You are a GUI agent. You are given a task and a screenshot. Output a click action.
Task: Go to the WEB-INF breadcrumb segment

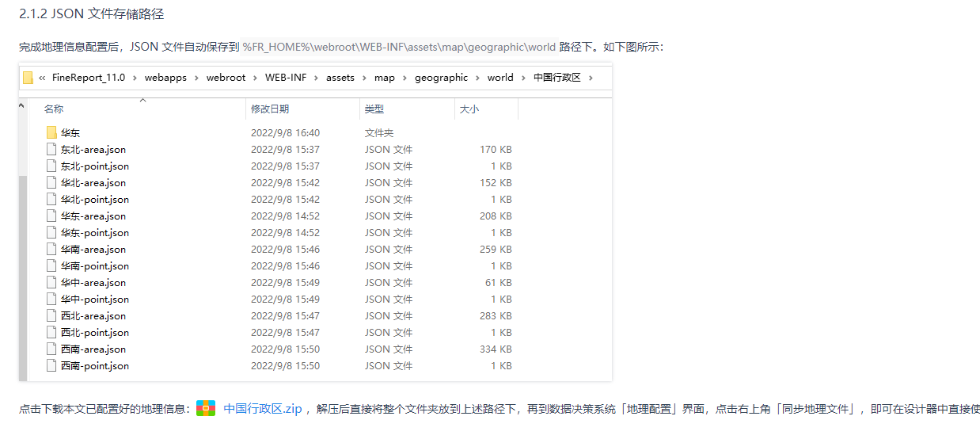[286, 78]
